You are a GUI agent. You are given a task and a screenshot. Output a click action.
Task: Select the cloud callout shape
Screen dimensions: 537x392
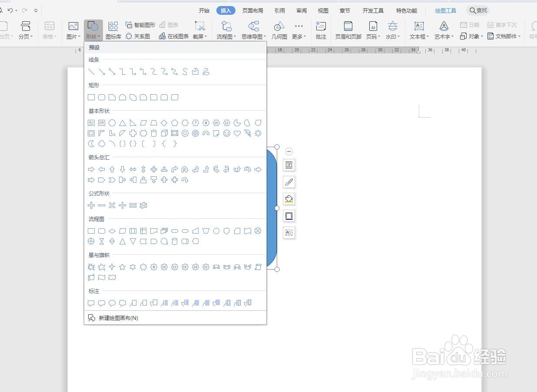[x=123, y=303]
